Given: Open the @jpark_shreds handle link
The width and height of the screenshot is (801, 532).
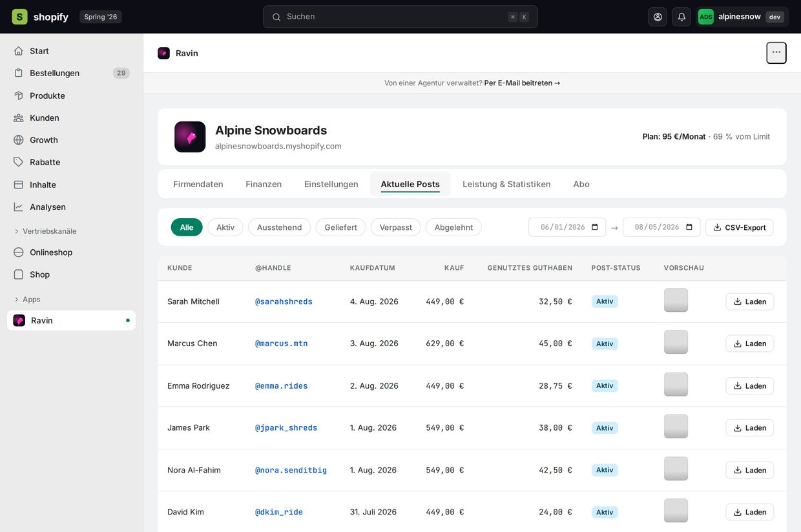Looking at the screenshot, I should [x=286, y=428].
